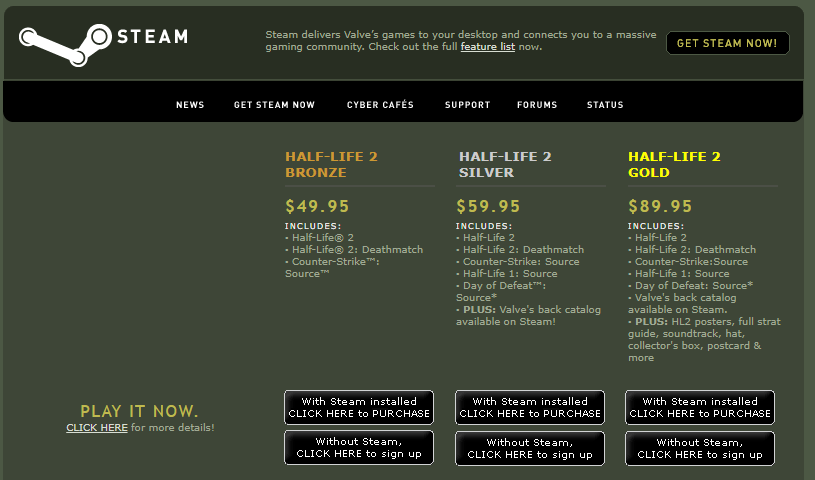Click 'Half-Life® 2: Deathmatch' in Bronze list
Image resolution: width=815 pixels, height=480 pixels.
tap(357, 250)
